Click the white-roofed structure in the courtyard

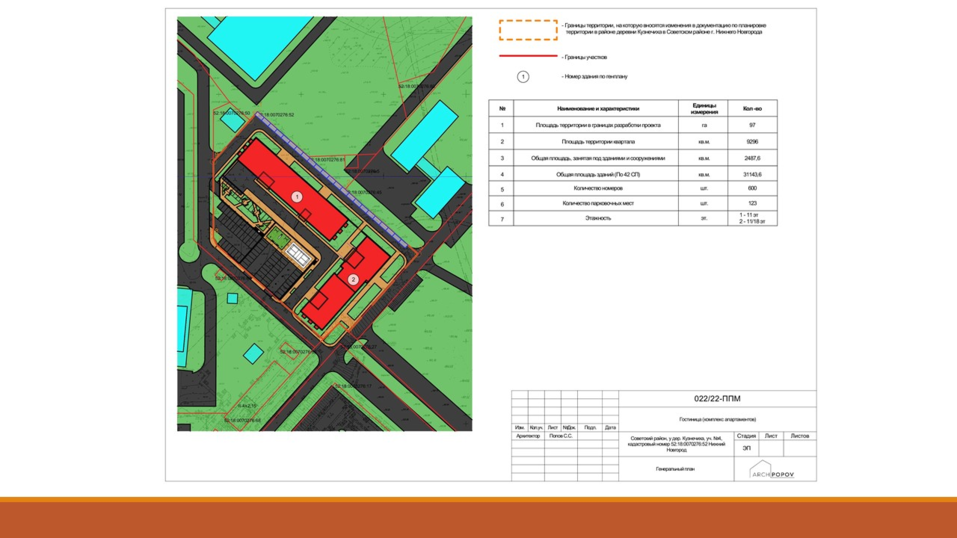[x=297, y=254]
